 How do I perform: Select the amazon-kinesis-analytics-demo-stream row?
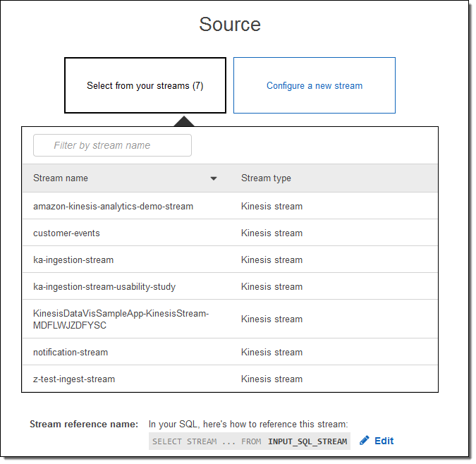113,207
